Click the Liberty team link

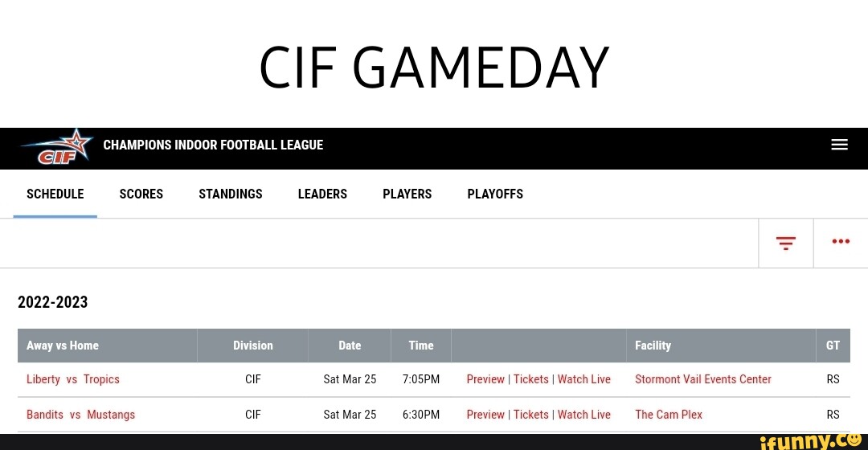(x=43, y=379)
